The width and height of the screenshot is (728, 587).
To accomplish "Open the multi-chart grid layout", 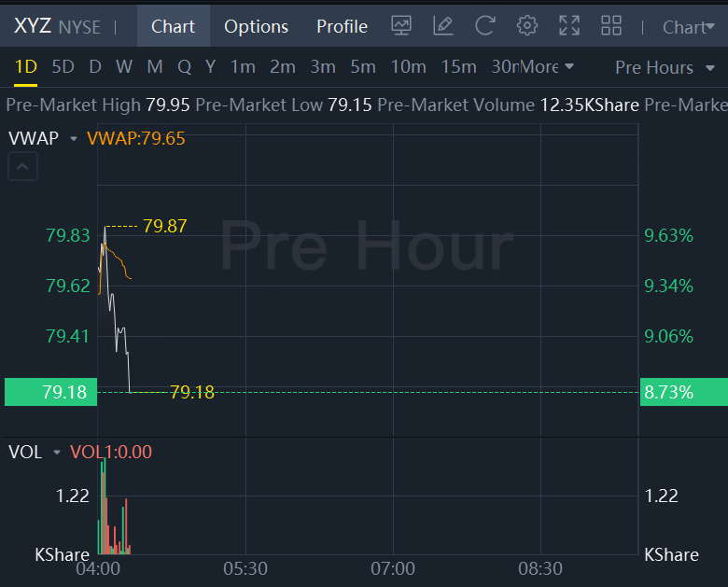I will click(x=611, y=26).
